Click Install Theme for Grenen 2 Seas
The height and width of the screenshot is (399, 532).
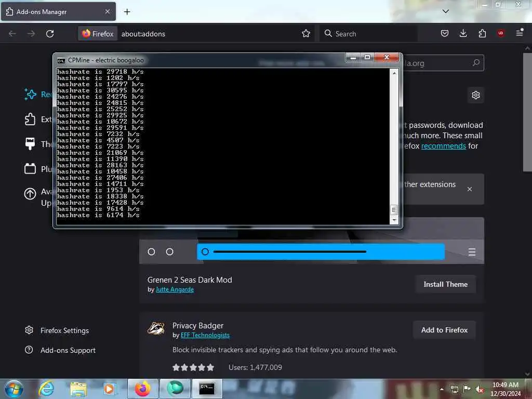[x=445, y=284]
